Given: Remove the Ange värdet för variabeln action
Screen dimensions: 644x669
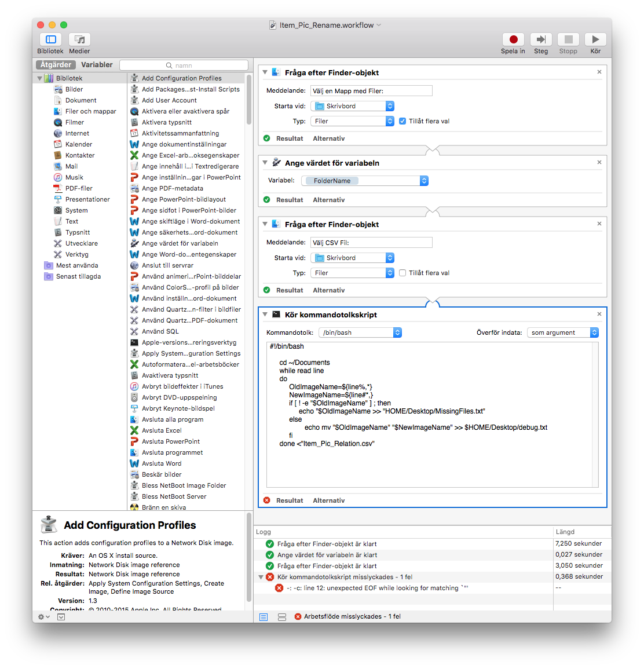Looking at the screenshot, I should (x=599, y=162).
